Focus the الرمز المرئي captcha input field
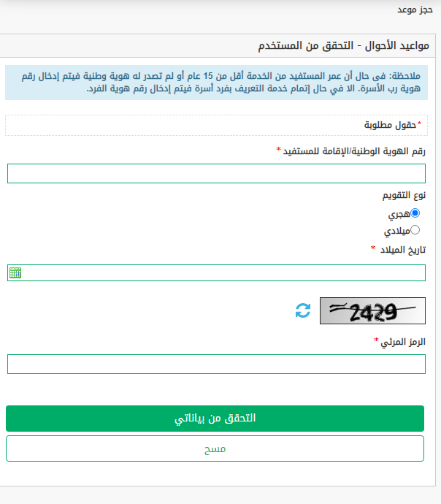 pos(217,364)
